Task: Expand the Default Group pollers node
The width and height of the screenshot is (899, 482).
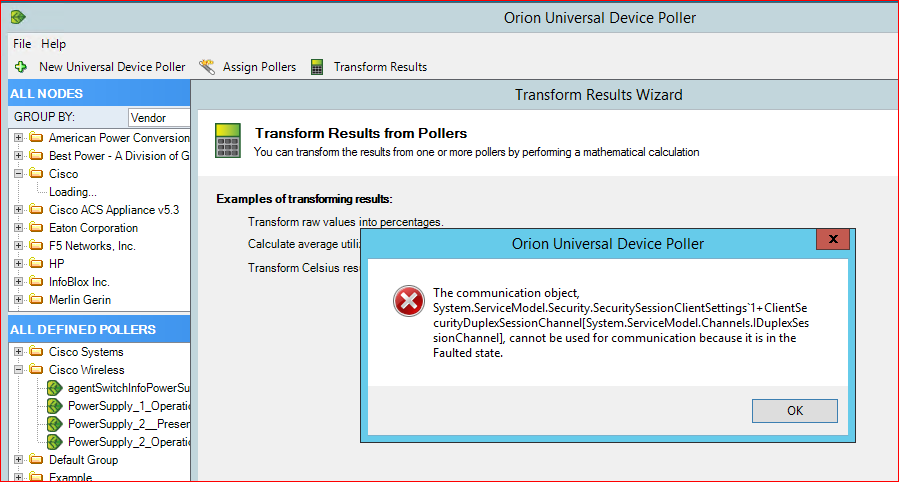Action: tap(18, 460)
